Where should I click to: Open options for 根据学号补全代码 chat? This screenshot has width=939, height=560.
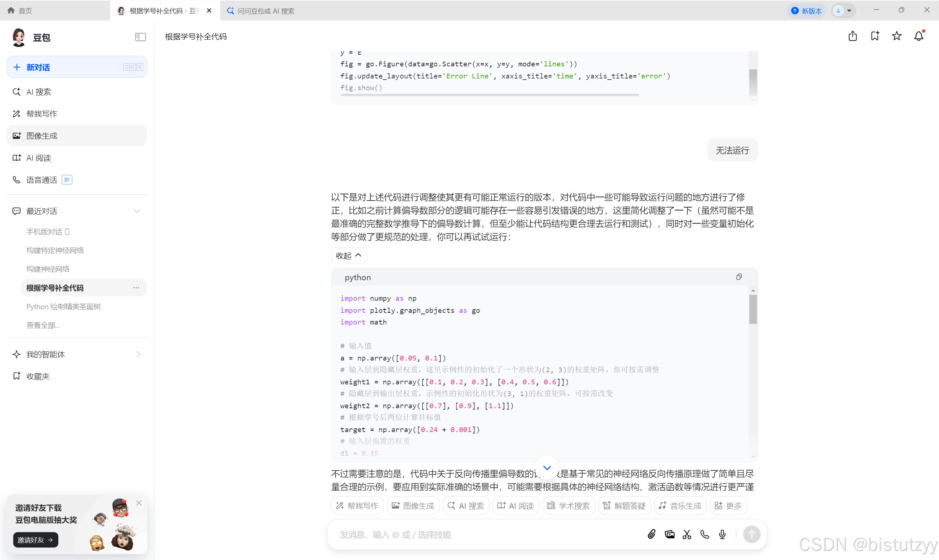tap(136, 288)
